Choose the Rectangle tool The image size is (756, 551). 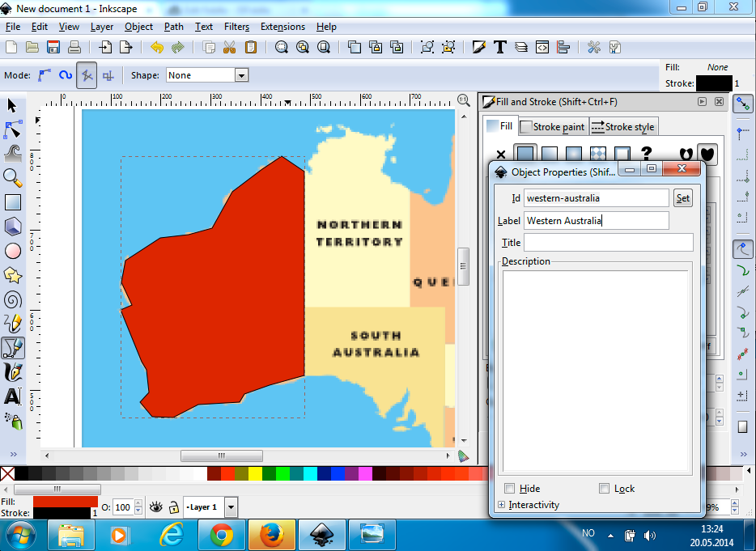tap(12, 202)
